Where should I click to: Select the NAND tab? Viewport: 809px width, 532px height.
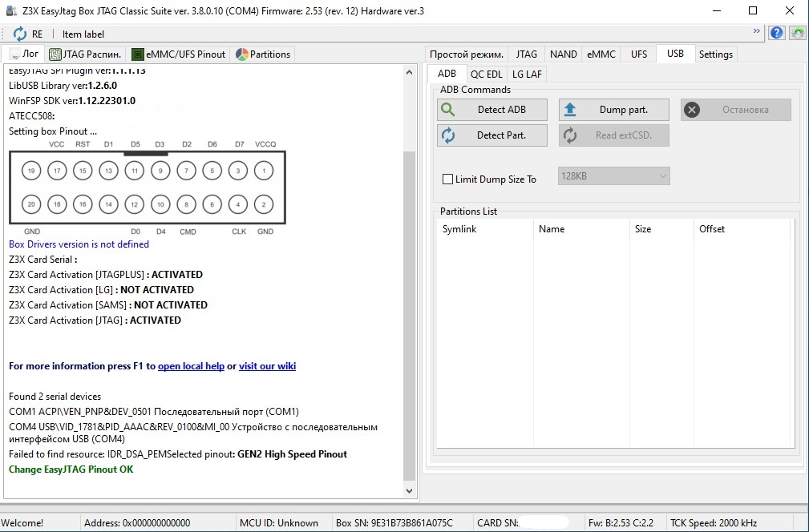(x=564, y=54)
